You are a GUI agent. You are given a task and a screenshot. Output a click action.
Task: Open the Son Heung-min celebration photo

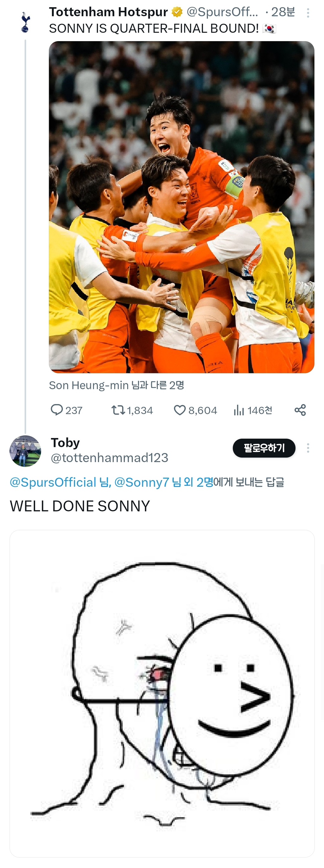coord(182,207)
